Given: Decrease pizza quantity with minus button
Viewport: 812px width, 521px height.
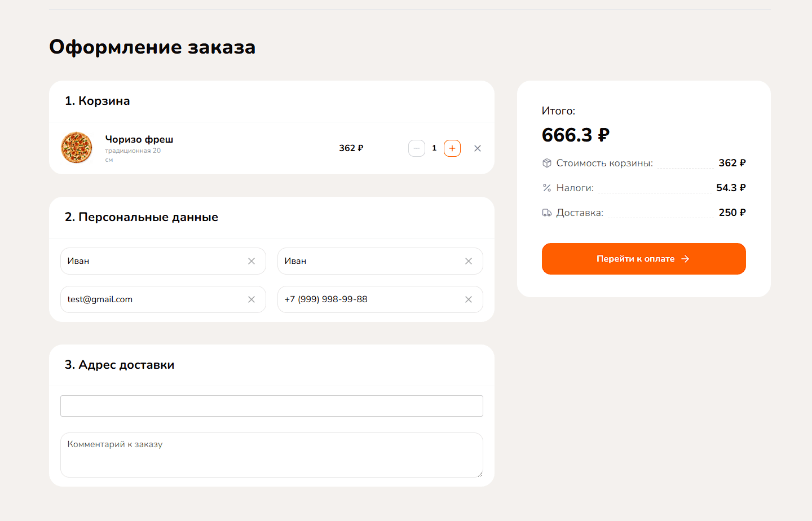Looking at the screenshot, I should tap(417, 148).
